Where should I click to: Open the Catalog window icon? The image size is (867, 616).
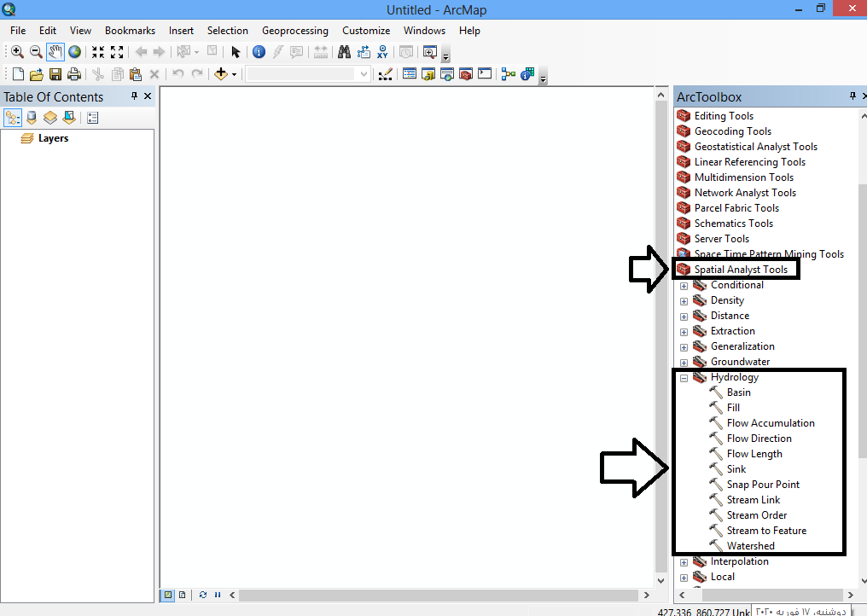pos(428,74)
